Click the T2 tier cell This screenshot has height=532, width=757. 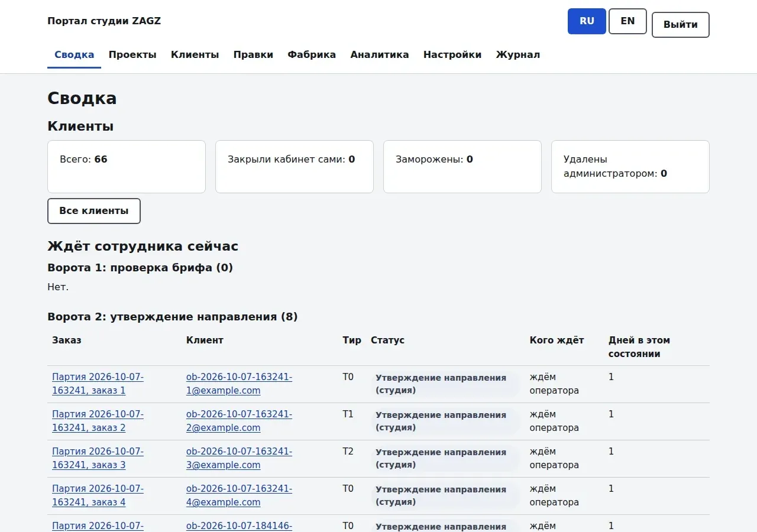tap(348, 452)
